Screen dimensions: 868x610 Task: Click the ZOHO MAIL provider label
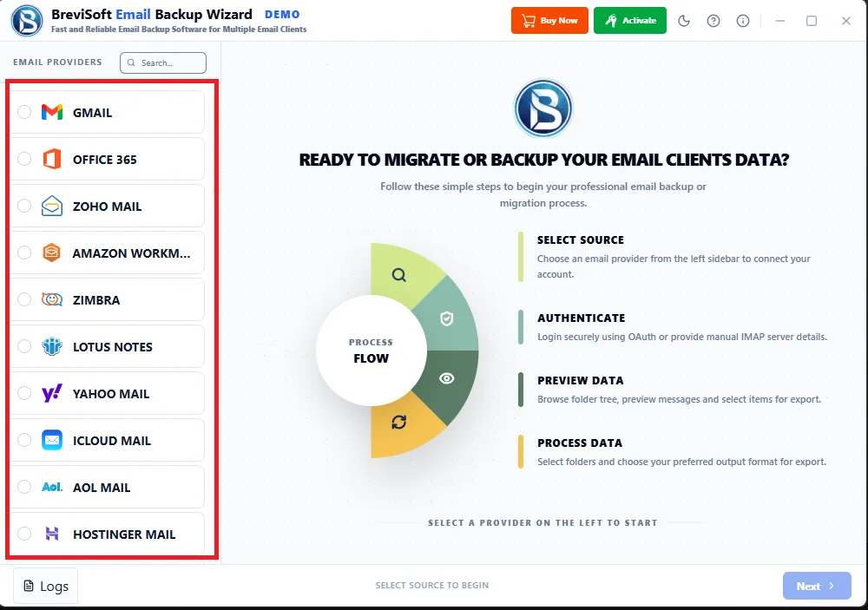pos(108,207)
